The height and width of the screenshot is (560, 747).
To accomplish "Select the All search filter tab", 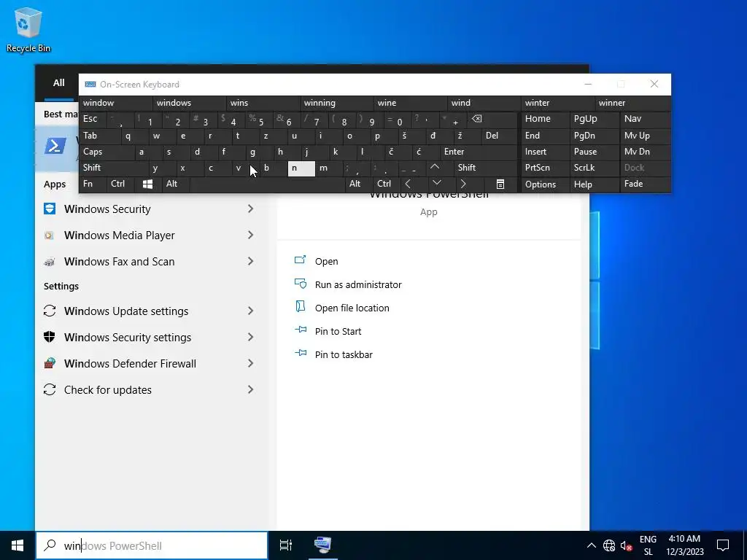I will [x=58, y=83].
